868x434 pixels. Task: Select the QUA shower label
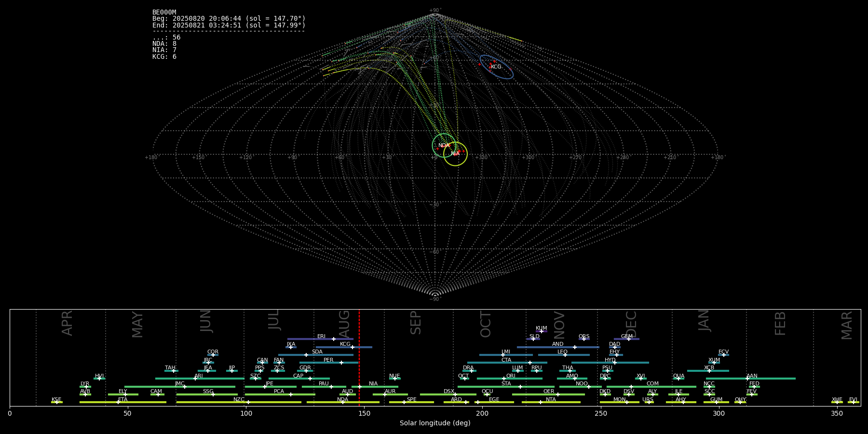[x=678, y=376]
